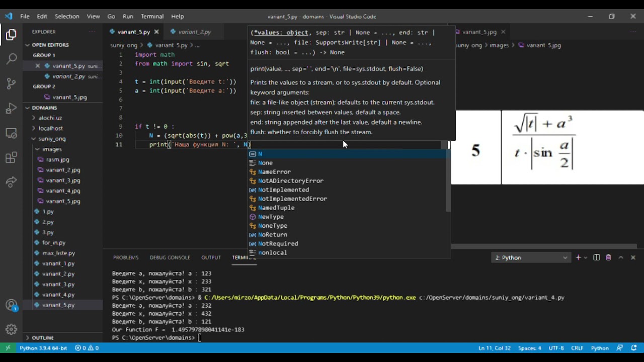The width and height of the screenshot is (644, 362).
Task: Expand the alochi.uz folder
Action: (x=50, y=118)
